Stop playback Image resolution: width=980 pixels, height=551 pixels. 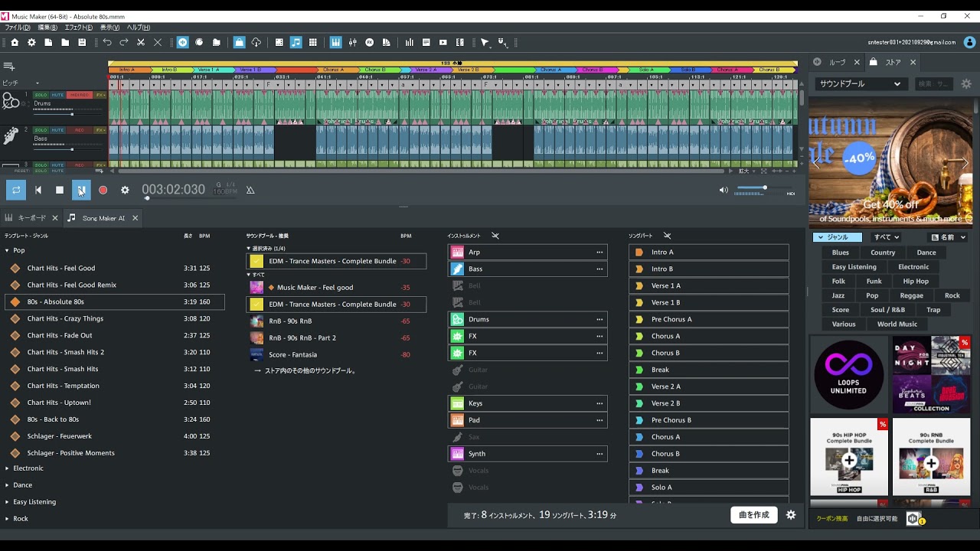point(60,190)
